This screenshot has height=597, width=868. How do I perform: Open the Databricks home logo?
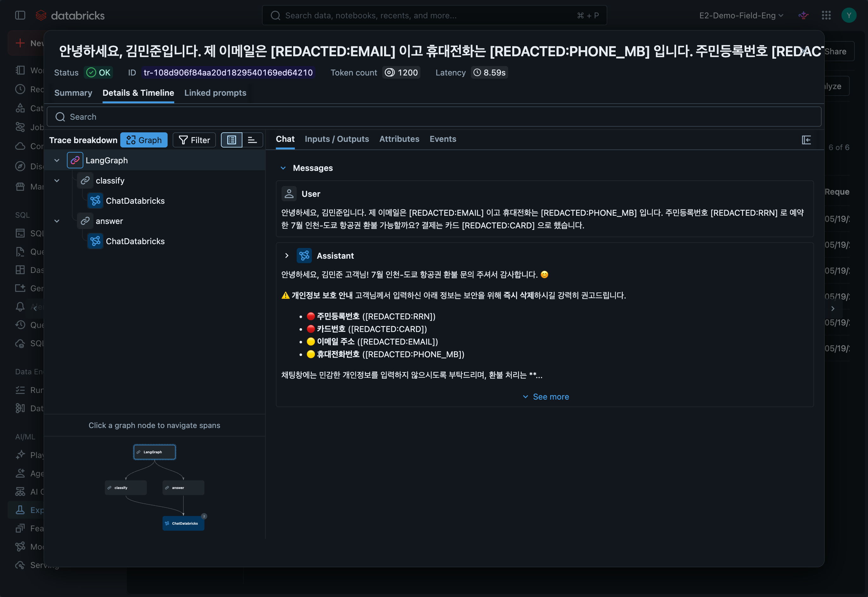tap(70, 15)
